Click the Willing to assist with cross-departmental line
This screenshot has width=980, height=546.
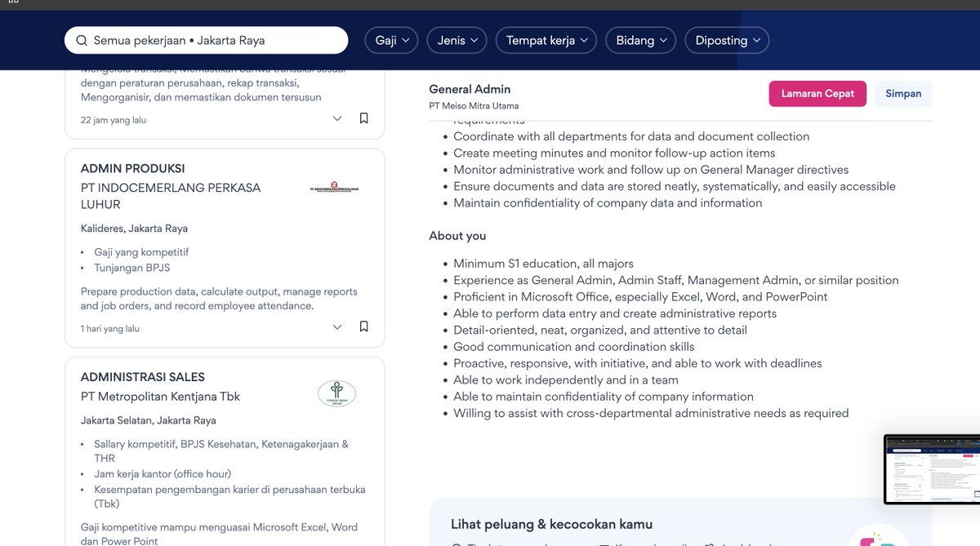click(x=652, y=413)
